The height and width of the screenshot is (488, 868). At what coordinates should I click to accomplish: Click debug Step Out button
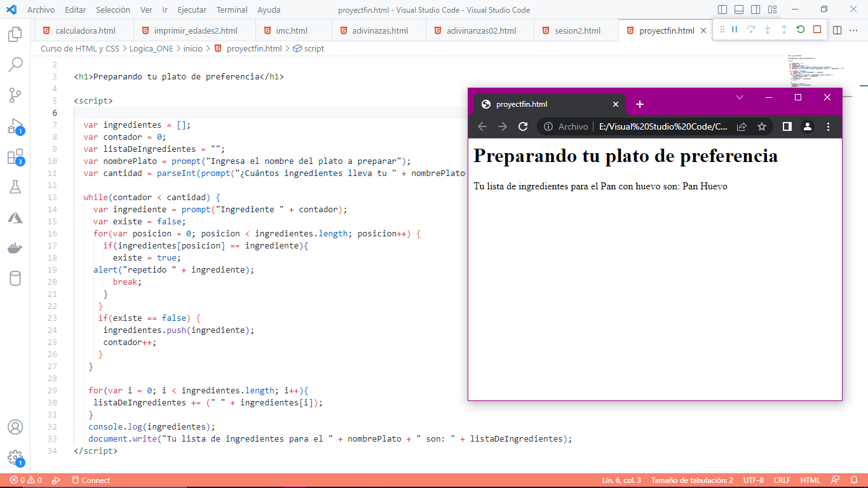784,29
